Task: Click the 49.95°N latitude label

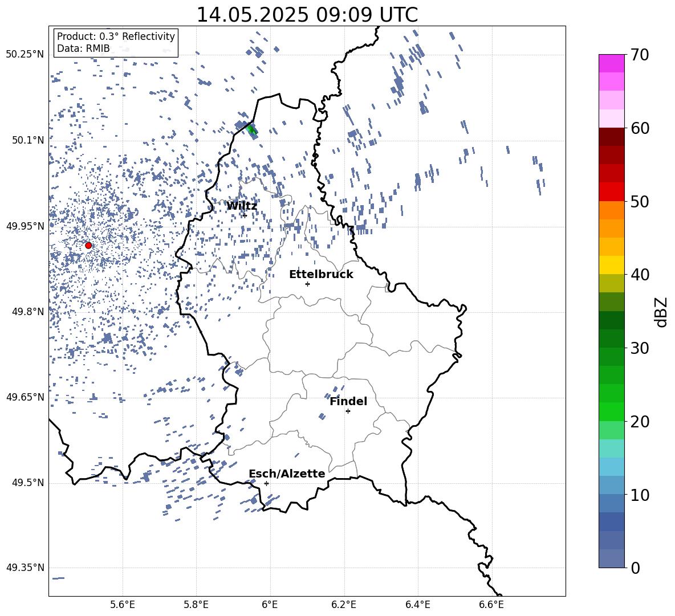Action: [25, 226]
